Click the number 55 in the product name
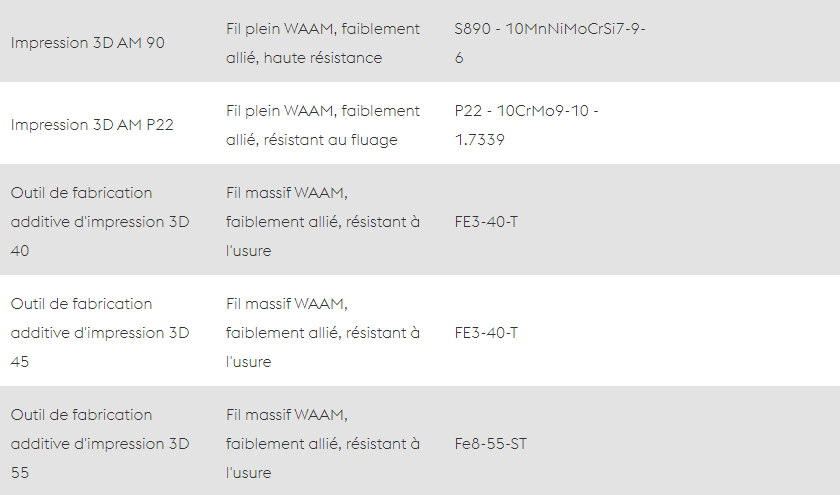This screenshot has height=495, width=840. pyautogui.click(x=19, y=472)
